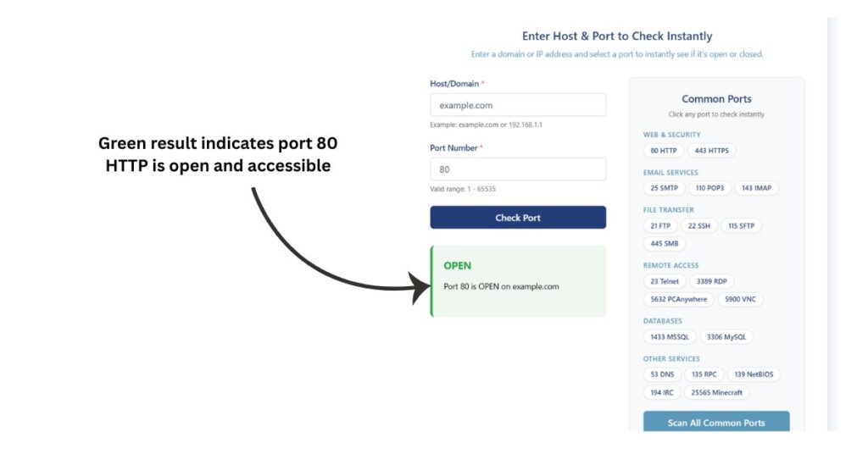Test the 25565 Minecraft port

(x=716, y=393)
